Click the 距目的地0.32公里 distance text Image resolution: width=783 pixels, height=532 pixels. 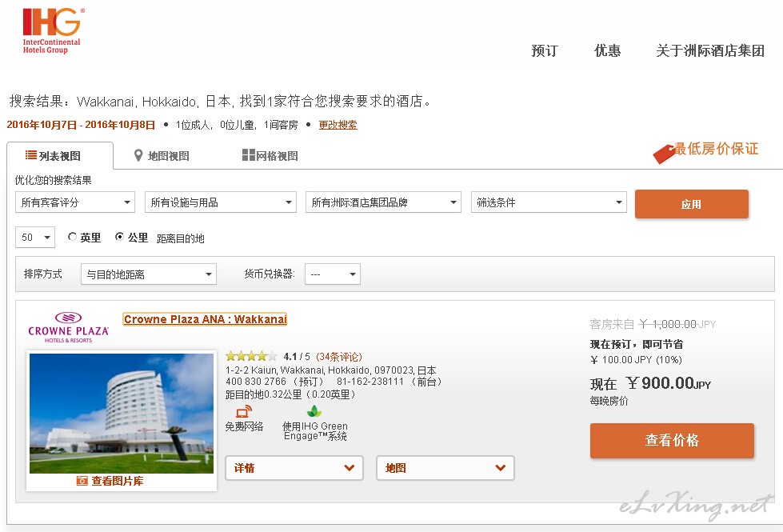pyautogui.click(x=290, y=394)
